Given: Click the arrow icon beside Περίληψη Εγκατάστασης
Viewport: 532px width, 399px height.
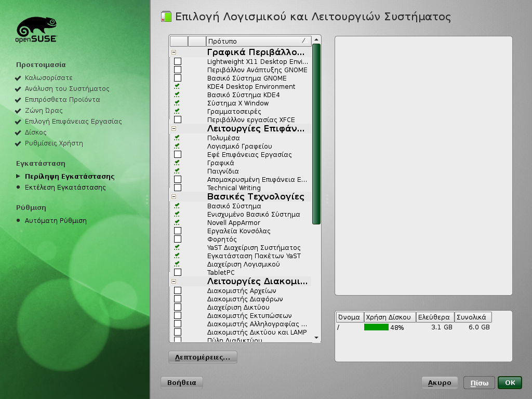Looking at the screenshot, I should (18, 176).
